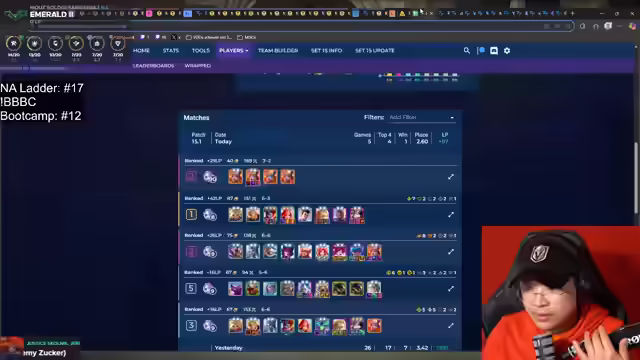Select first champion in the top four-unit match
The height and width of the screenshot is (360, 640).
point(236,177)
